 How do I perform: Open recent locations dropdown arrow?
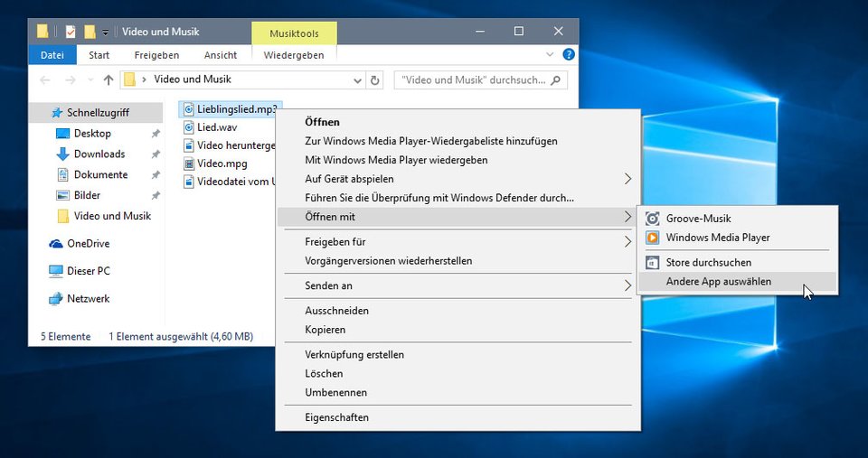click(x=90, y=80)
